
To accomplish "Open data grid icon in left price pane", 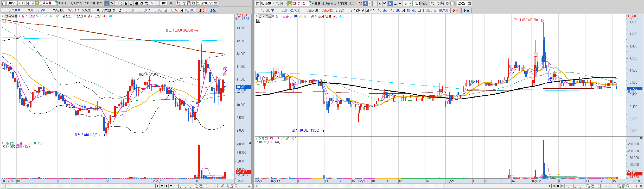I will pyautogui.click(x=4, y=21).
